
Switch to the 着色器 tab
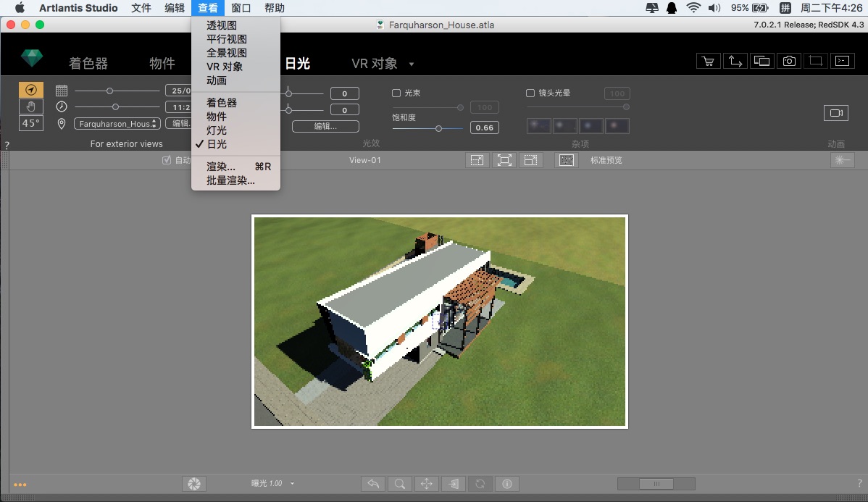pos(88,64)
